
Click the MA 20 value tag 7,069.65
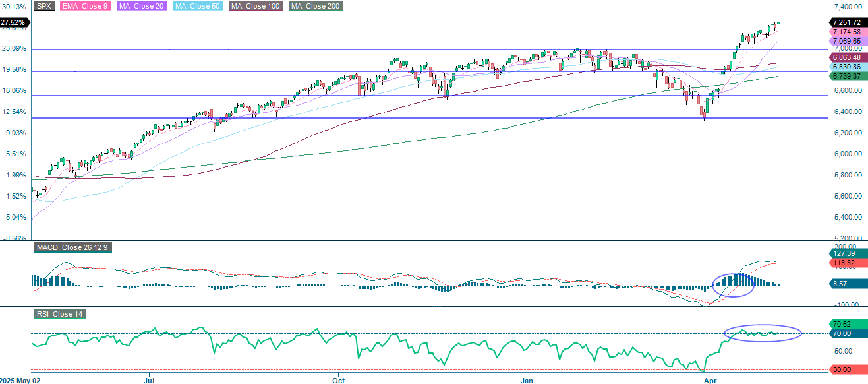[x=847, y=41]
